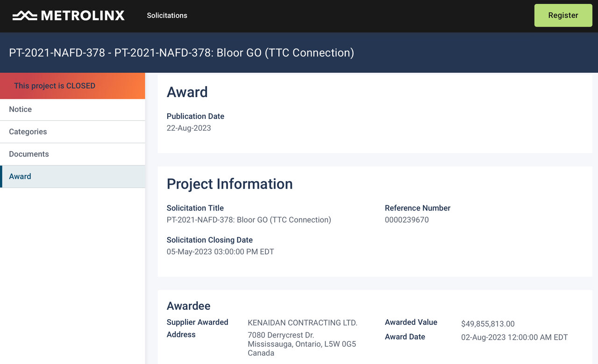The height and width of the screenshot is (364, 598).
Task: Click the solicitation closing date value
Action: pos(220,252)
